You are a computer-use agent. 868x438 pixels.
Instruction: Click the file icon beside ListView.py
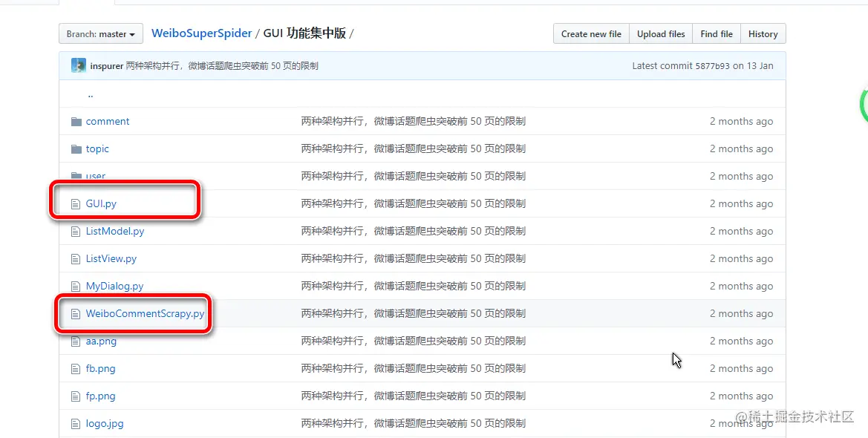coord(76,259)
